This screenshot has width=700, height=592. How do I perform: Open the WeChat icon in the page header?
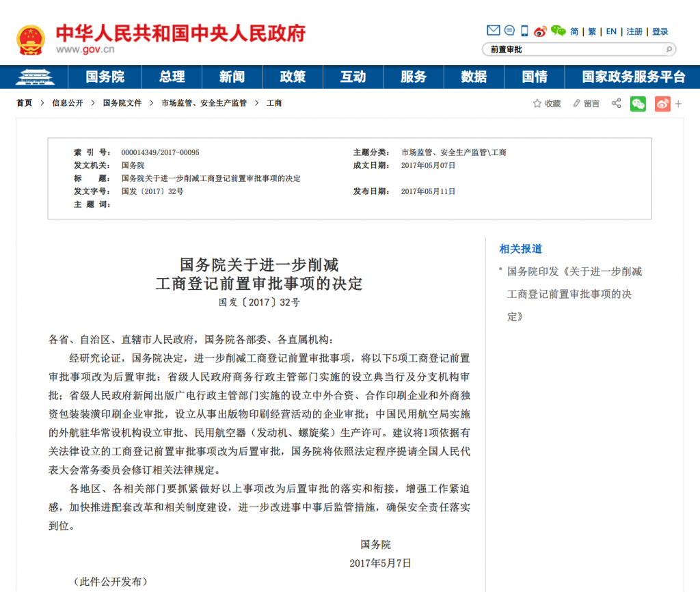[x=558, y=31]
